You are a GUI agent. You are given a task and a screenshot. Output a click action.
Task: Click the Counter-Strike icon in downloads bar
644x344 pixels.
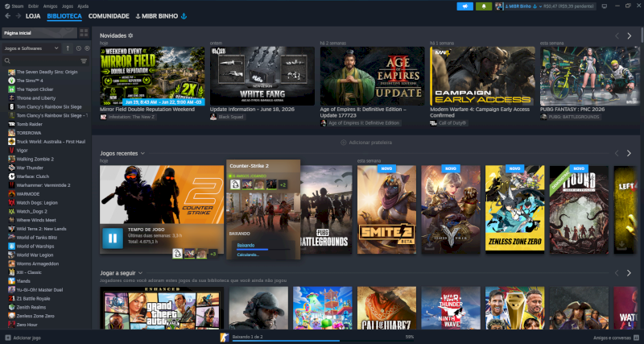(225, 338)
